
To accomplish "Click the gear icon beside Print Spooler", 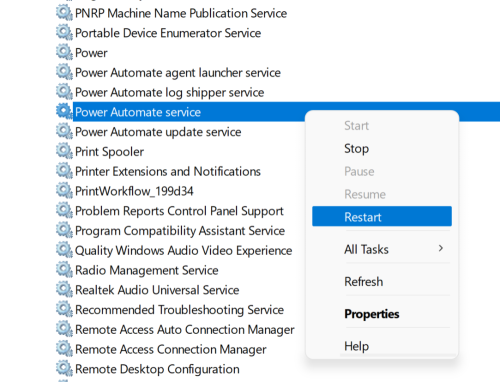I will (64, 151).
